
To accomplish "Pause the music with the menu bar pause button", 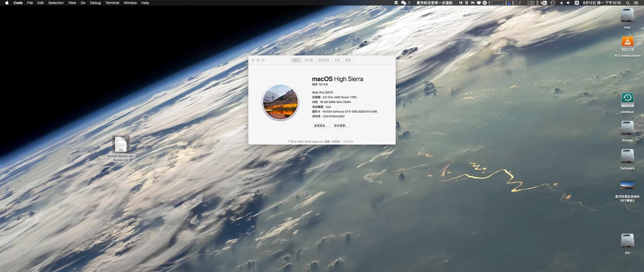I will coord(467,3).
